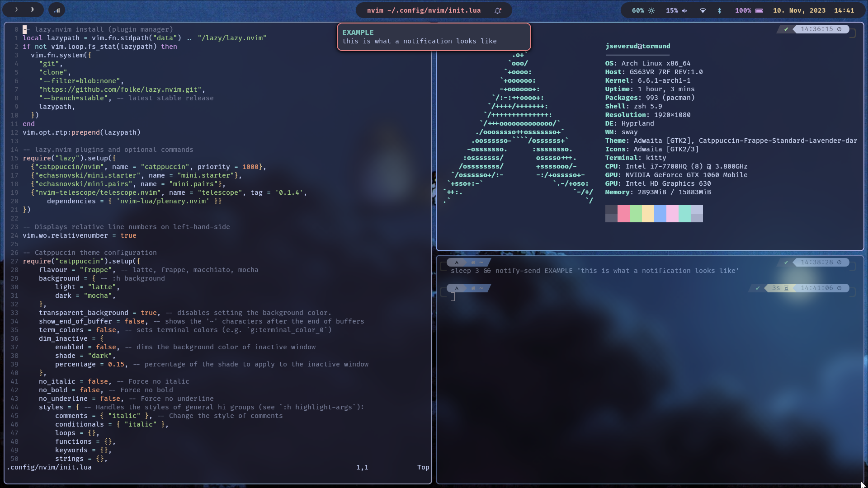Click the window title nvim ~/.config/nvim/init.lua
868x488 pixels.
(x=424, y=10)
